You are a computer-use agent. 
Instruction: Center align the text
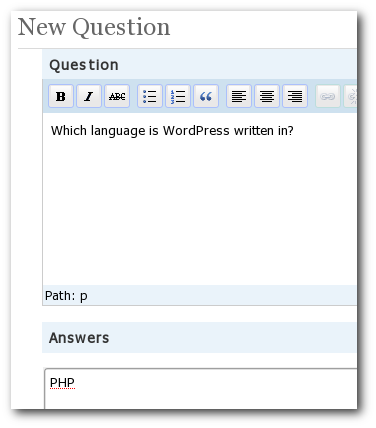267,96
